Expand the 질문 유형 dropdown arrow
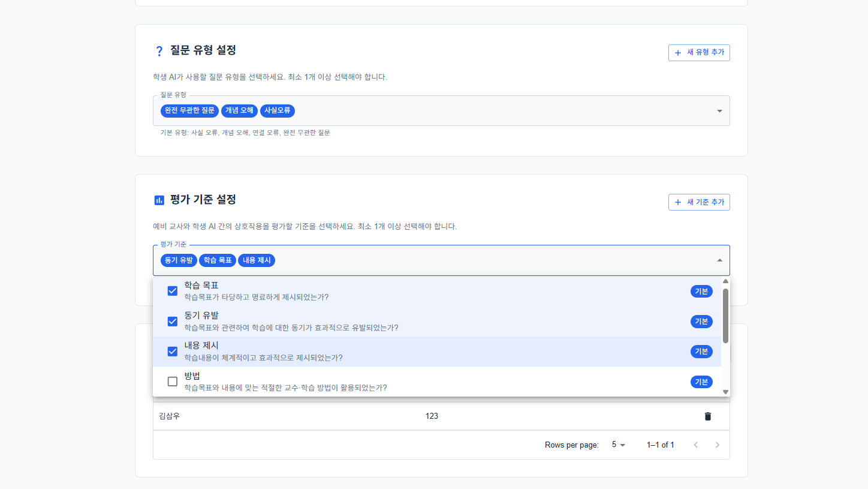This screenshot has height=489, width=868. click(719, 111)
